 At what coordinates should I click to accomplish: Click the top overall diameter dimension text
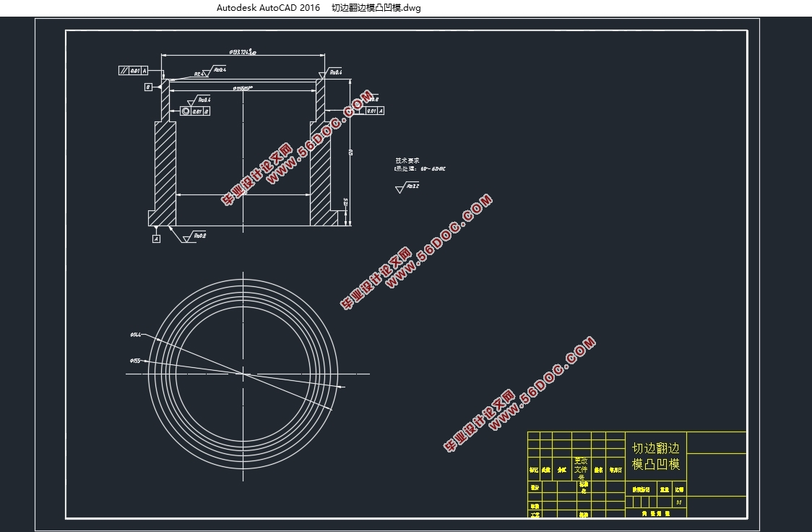tap(243, 52)
